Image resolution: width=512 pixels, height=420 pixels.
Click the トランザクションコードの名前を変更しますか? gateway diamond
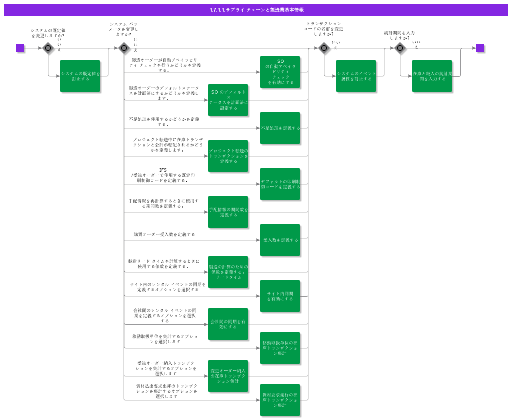click(324, 48)
